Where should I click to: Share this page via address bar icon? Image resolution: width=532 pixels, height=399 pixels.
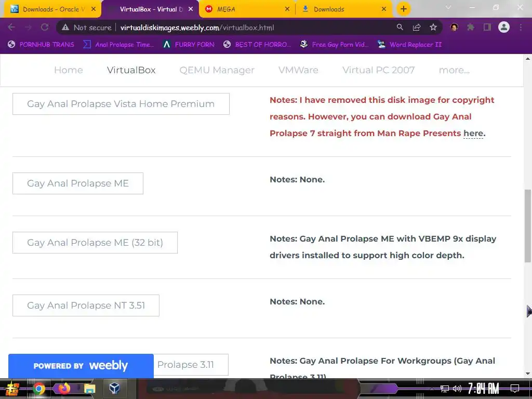(x=417, y=28)
